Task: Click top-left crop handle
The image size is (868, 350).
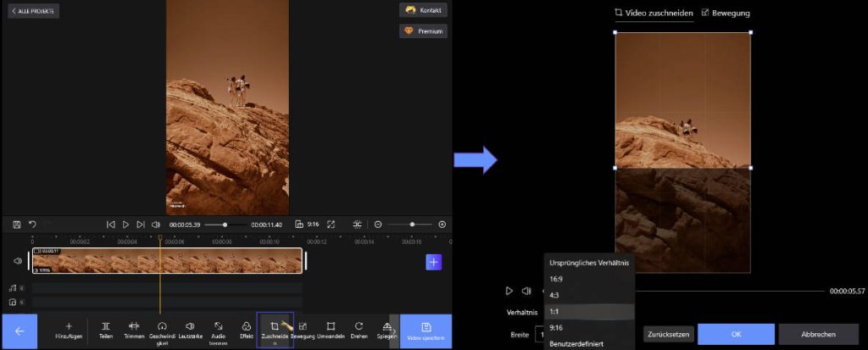Action: click(615, 32)
